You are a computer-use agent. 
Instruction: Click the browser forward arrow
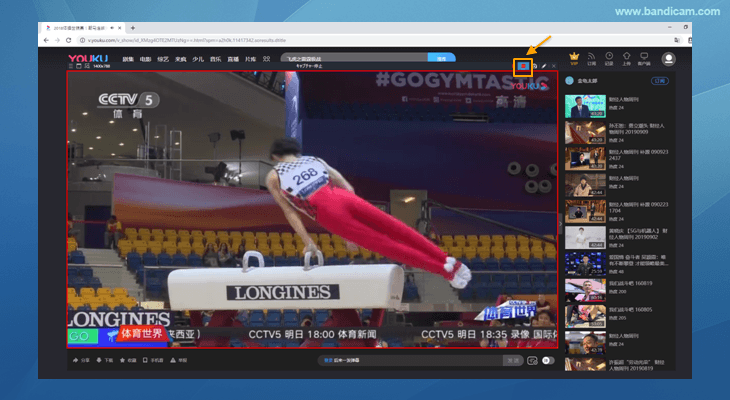[x=57, y=41]
